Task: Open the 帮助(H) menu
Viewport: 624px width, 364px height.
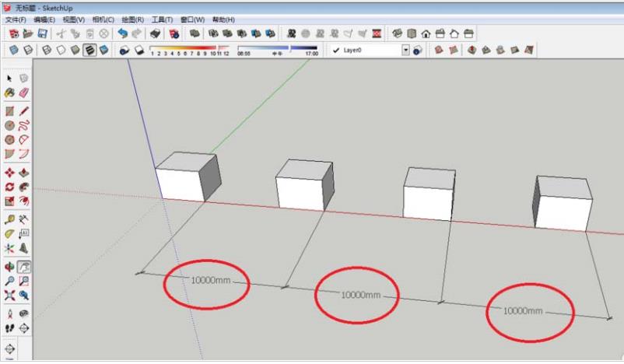Action: [x=223, y=19]
